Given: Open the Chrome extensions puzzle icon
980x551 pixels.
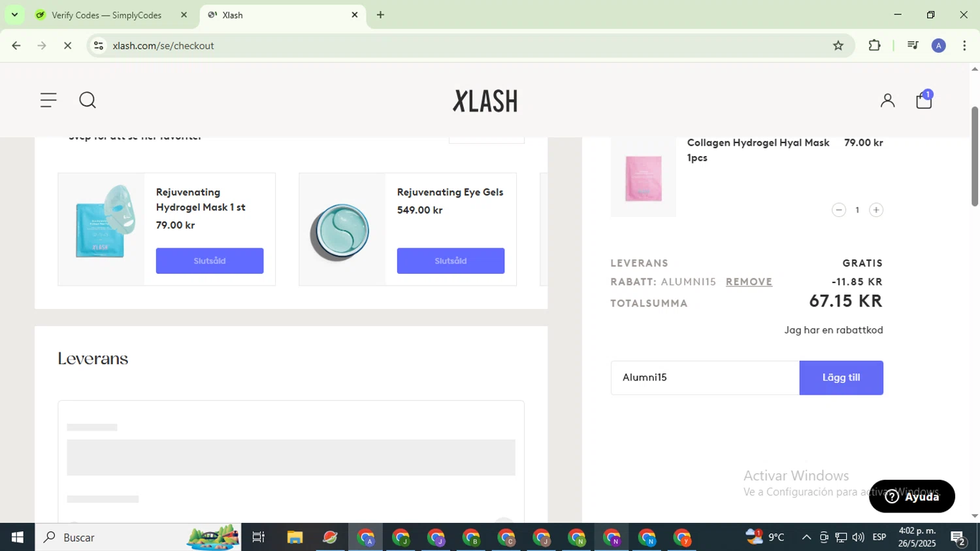Looking at the screenshot, I should [874, 46].
